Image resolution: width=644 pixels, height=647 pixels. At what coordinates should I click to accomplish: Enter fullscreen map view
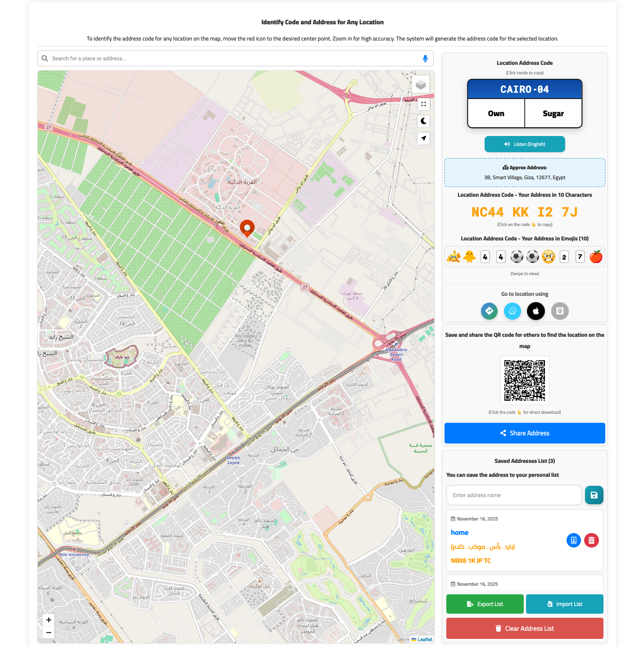tap(423, 104)
